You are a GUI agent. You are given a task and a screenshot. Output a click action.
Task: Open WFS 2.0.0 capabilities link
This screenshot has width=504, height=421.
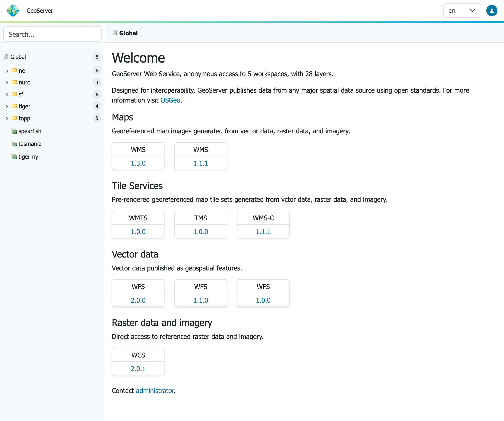138,300
